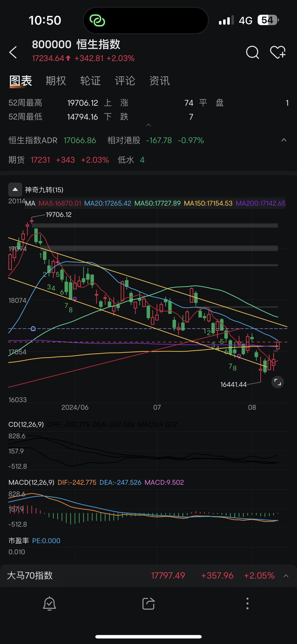
Task: Tap the 恒生指数ADR value 17066.86
Action: coord(80,140)
